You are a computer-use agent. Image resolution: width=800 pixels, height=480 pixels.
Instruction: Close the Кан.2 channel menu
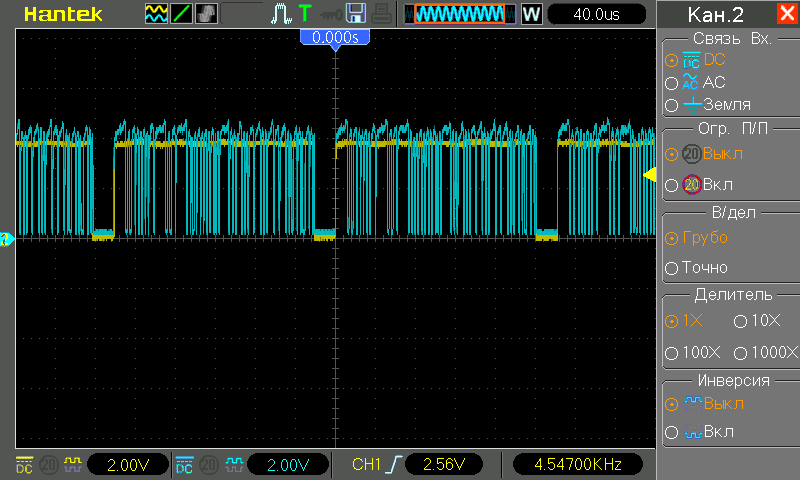point(786,14)
